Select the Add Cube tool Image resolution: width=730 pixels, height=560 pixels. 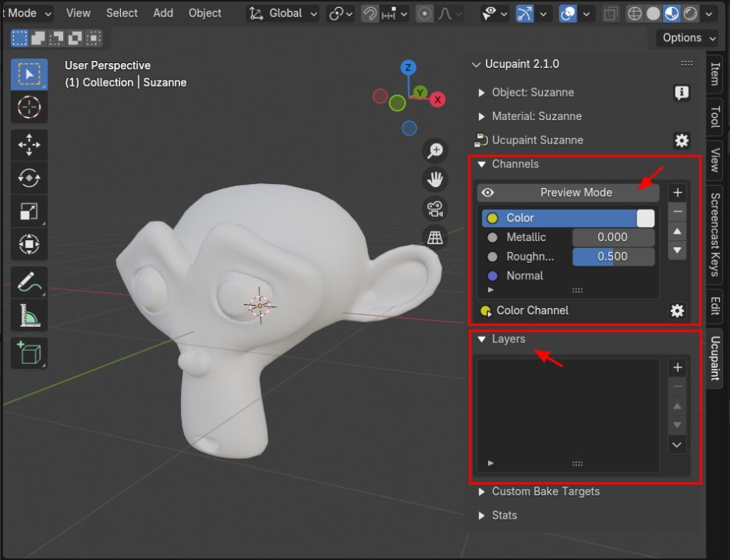(29, 353)
